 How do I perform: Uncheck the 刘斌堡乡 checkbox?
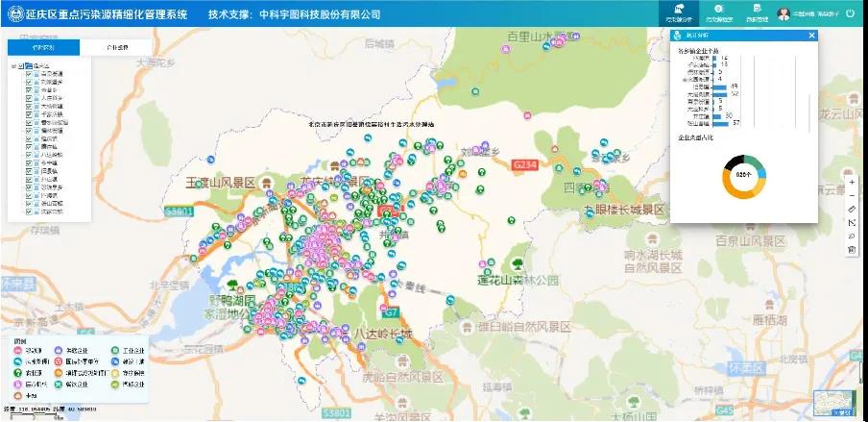(29, 82)
